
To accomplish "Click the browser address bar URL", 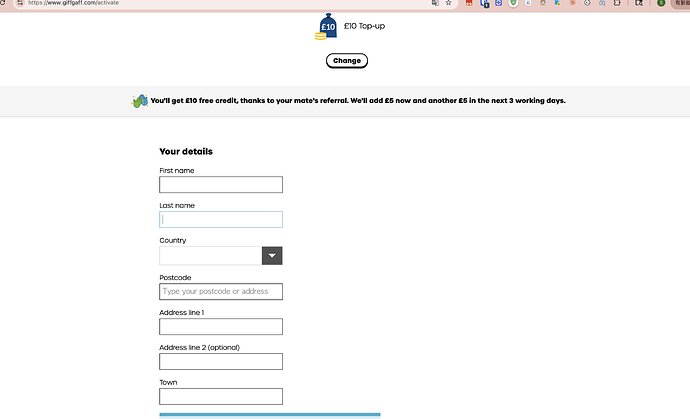I will pyautogui.click(x=73, y=3).
